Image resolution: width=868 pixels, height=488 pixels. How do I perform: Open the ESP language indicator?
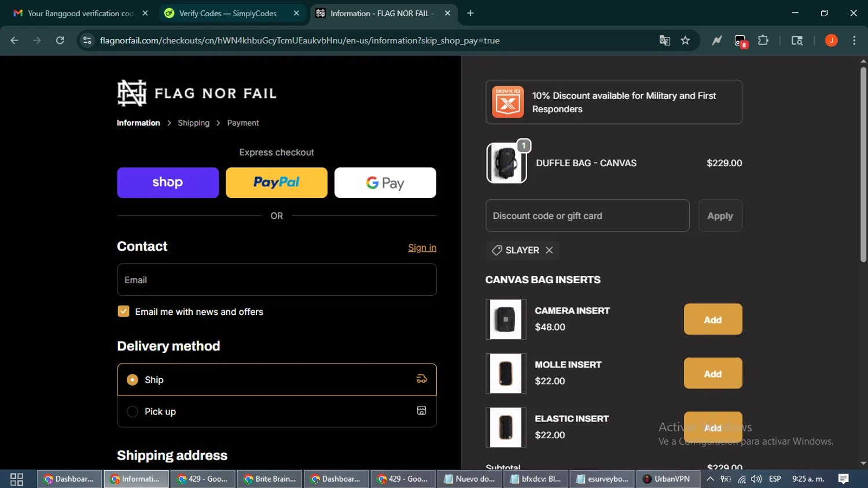coord(775,479)
